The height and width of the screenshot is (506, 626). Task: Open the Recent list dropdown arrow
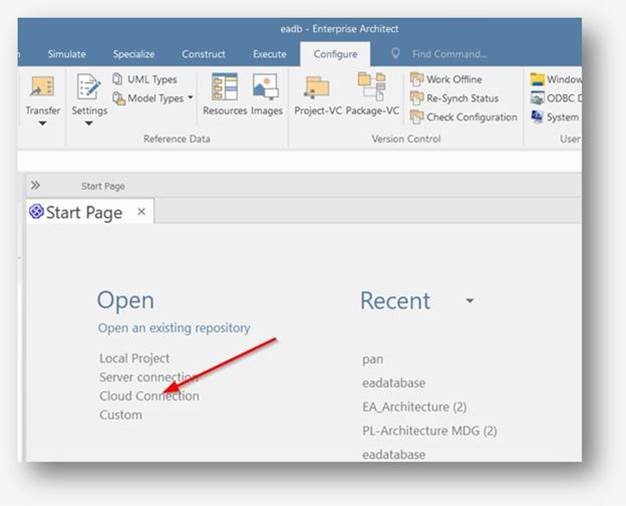pyautogui.click(x=470, y=300)
